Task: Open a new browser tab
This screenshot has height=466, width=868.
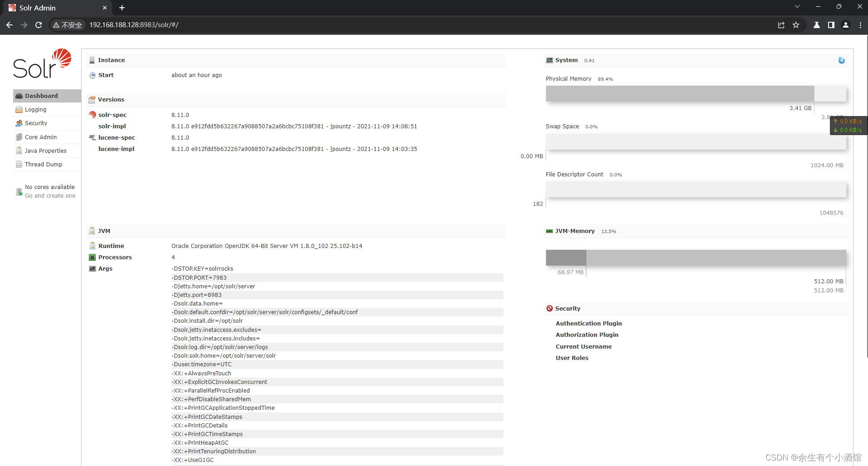Action: click(x=122, y=8)
